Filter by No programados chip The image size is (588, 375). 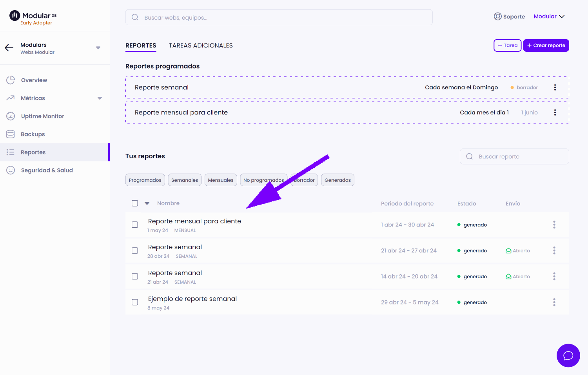263,180
